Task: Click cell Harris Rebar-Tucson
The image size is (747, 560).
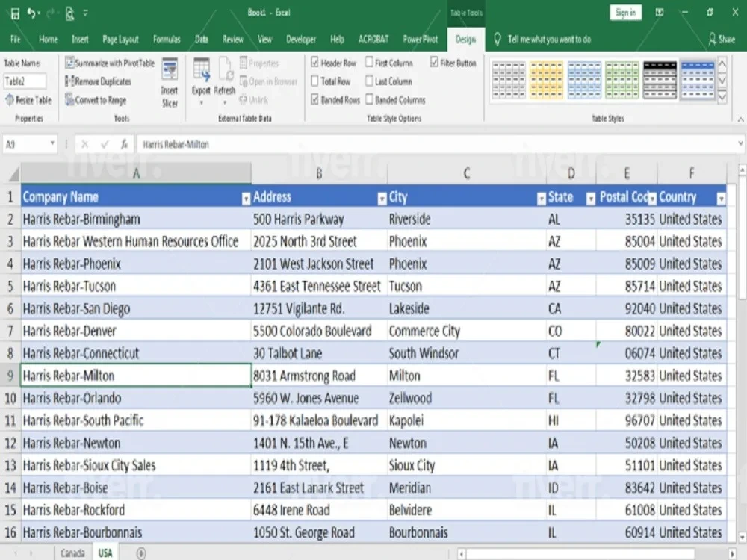Action: pyautogui.click(x=136, y=286)
